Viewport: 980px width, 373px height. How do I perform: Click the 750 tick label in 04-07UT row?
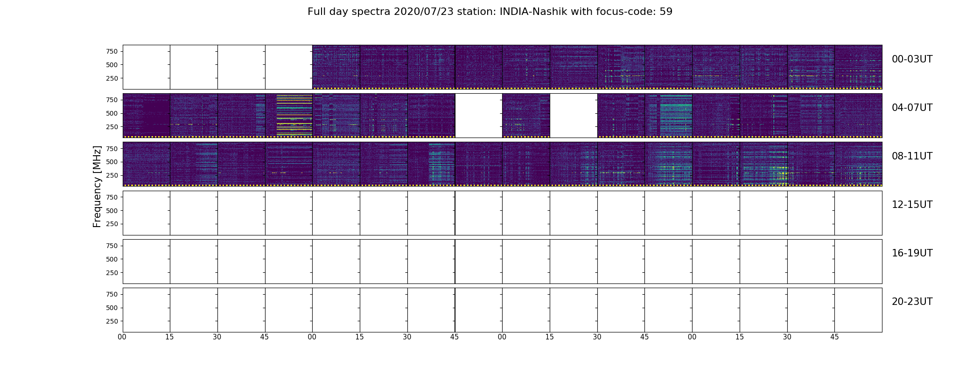112,100
